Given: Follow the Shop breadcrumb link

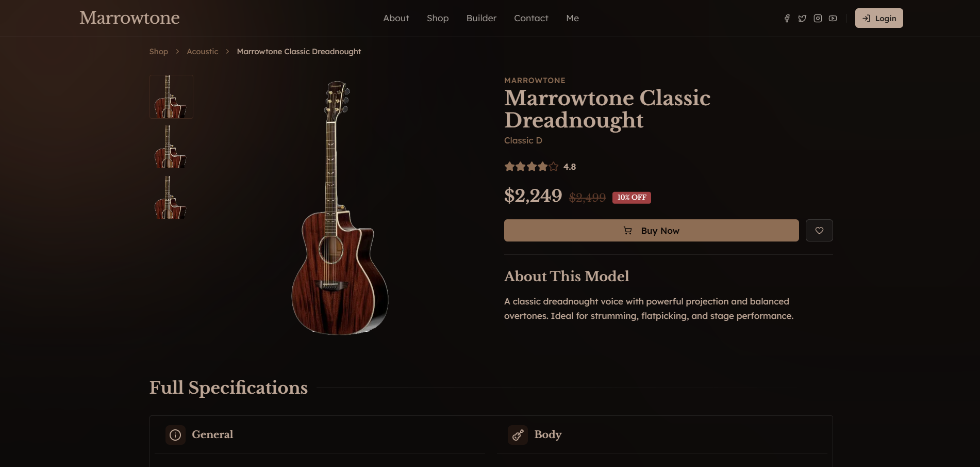Looking at the screenshot, I should pyautogui.click(x=159, y=52).
